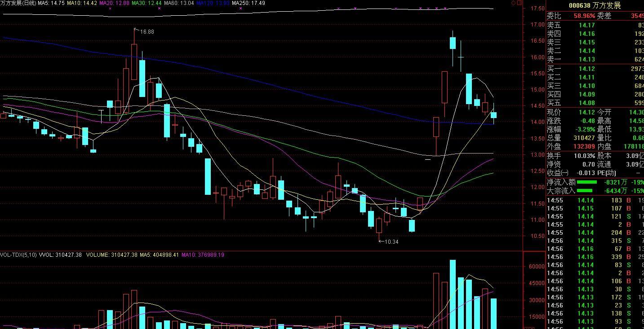Image resolution: width=644 pixels, height=329 pixels.
Task: Click the 大宗流入 -6434万 row
Action: (595, 191)
